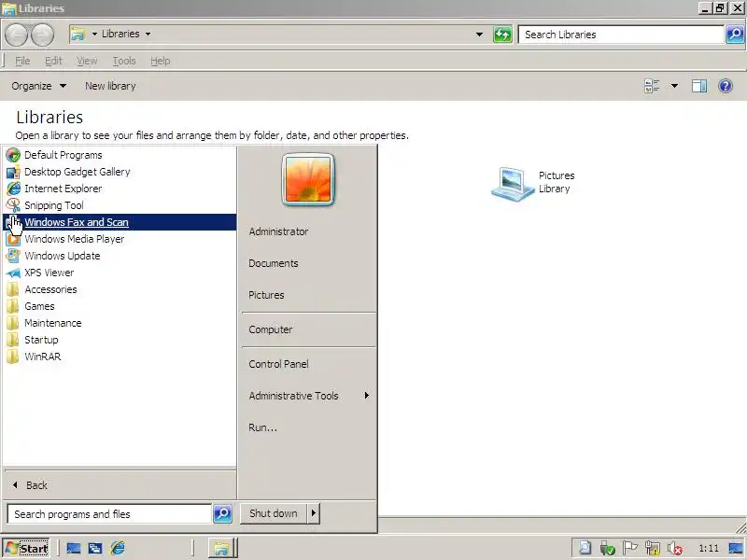747x560 pixels.
Task: Open the View menu
Action: point(87,61)
